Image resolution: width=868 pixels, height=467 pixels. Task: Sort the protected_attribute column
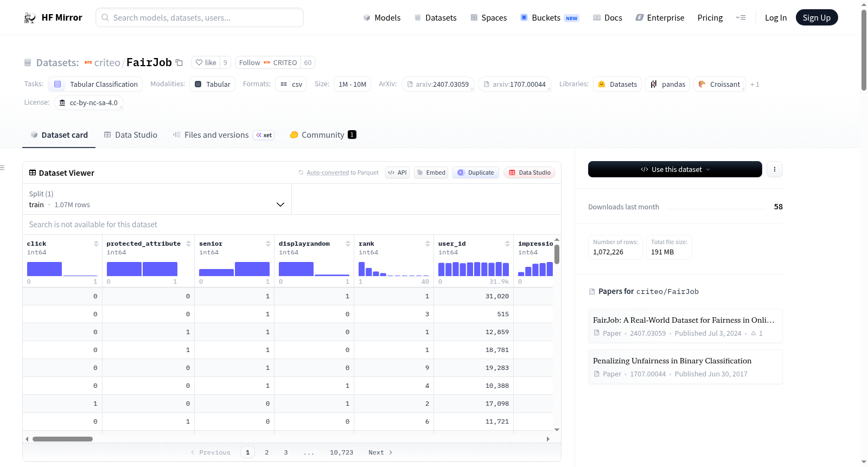pos(188,244)
